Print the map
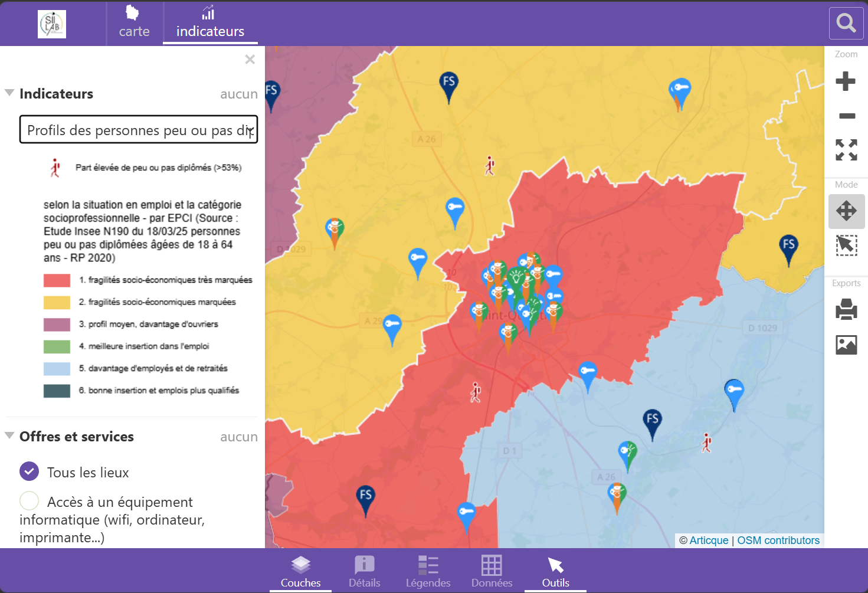This screenshot has width=868, height=593. coord(846,309)
